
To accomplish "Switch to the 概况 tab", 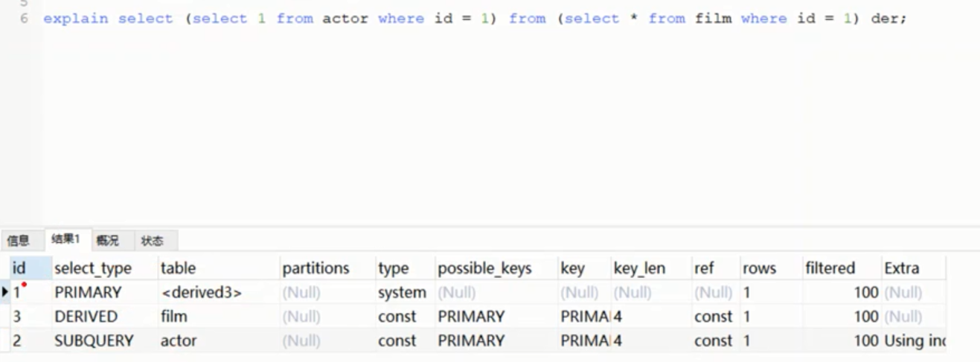I will [x=107, y=240].
